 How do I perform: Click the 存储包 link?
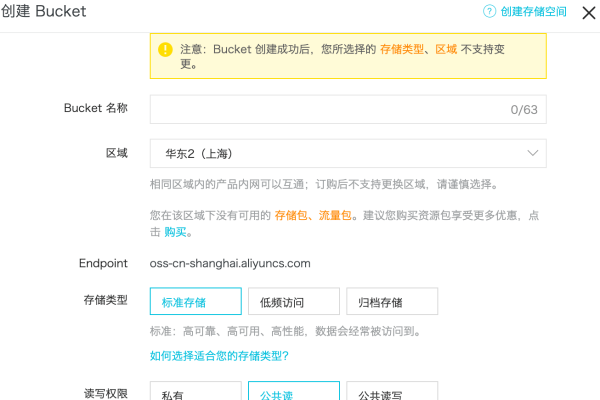(290, 216)
